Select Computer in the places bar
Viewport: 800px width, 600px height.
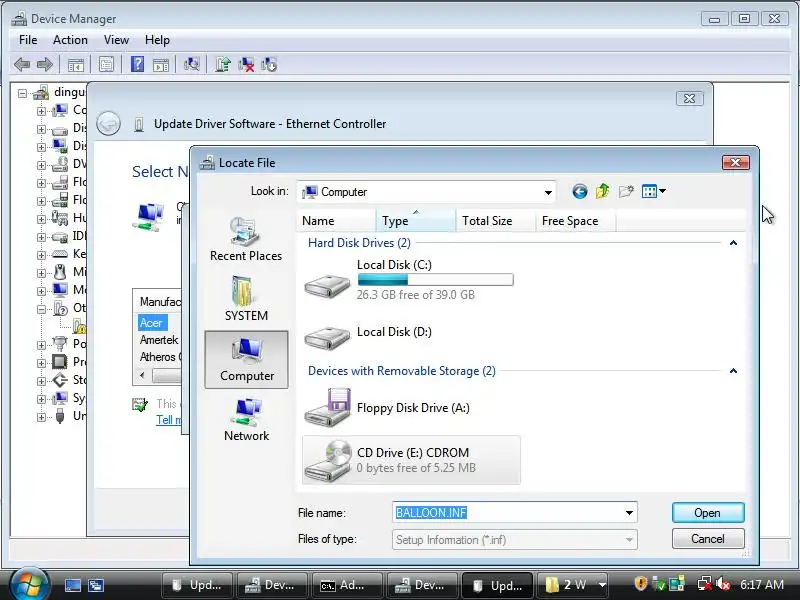click(x=246, y=359)
